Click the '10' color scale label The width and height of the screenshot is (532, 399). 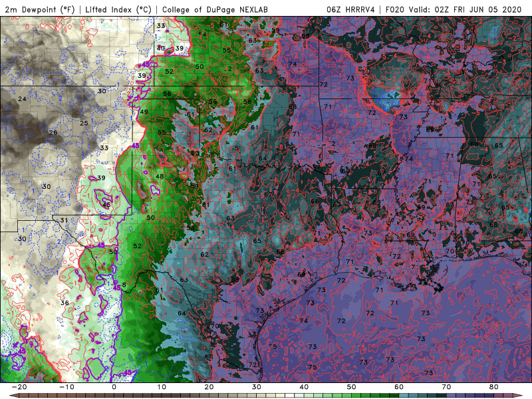point(162,387)
